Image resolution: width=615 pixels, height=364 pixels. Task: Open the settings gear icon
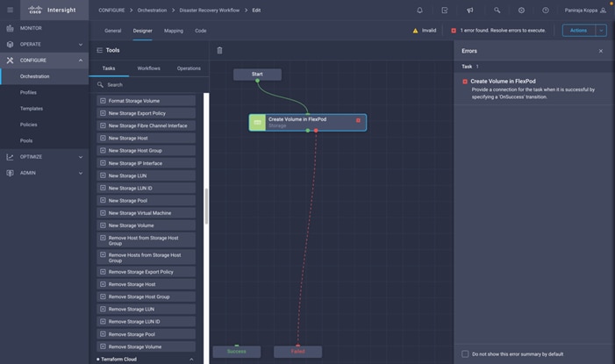(521, 11)
